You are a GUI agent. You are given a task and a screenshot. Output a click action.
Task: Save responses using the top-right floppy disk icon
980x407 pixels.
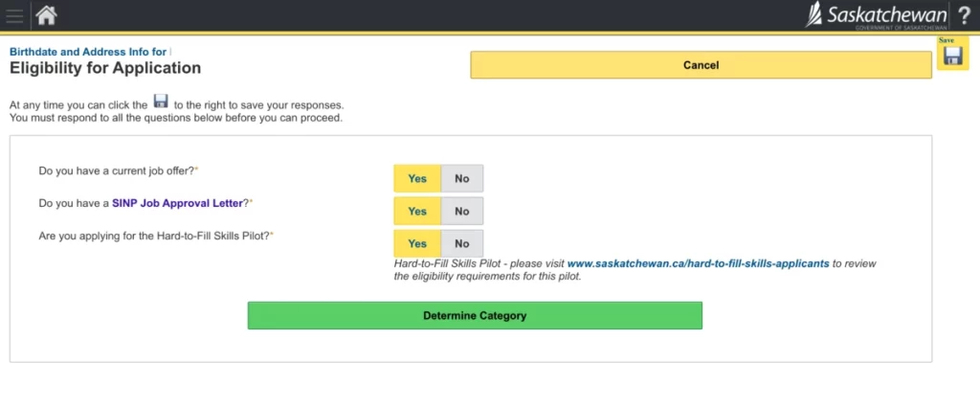952,57
